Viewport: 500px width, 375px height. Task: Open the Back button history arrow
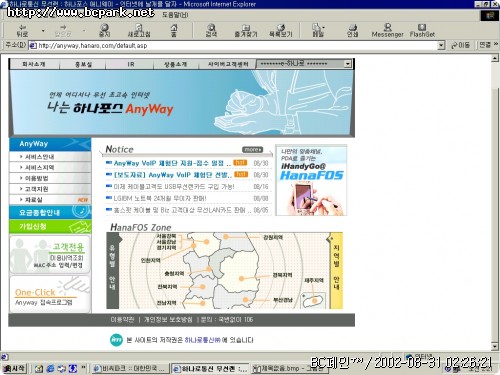point(43,31)
